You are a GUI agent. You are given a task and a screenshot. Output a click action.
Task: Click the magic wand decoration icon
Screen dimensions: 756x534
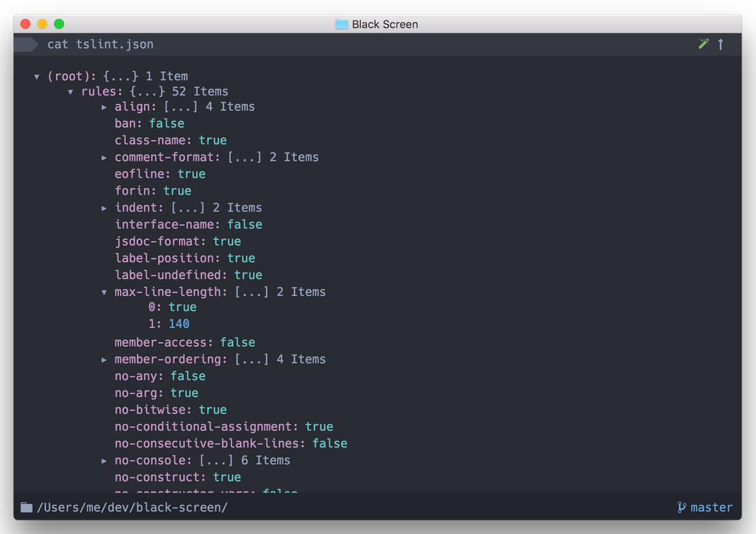click(703, 44)
